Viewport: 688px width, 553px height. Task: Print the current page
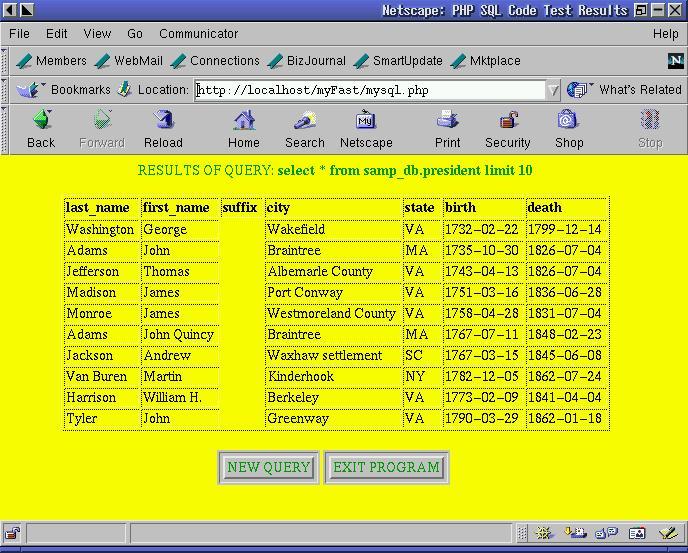(x=447, y=129)
